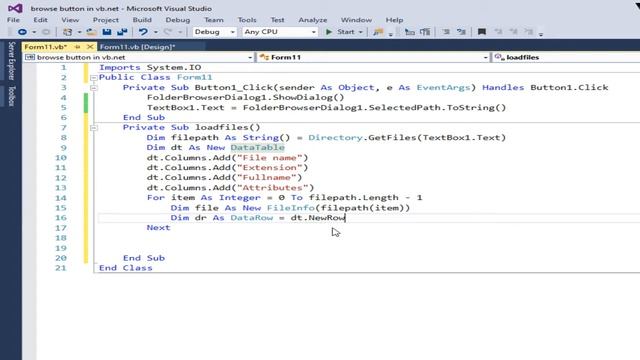Click the 'Next' keyword on line 17
The height and width of the screenshot is (360, 640).
click(158, 228)
